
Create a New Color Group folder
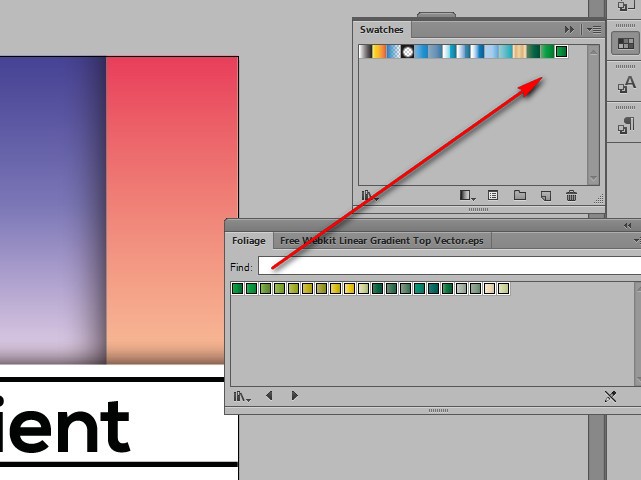click(x=520, y=195)
